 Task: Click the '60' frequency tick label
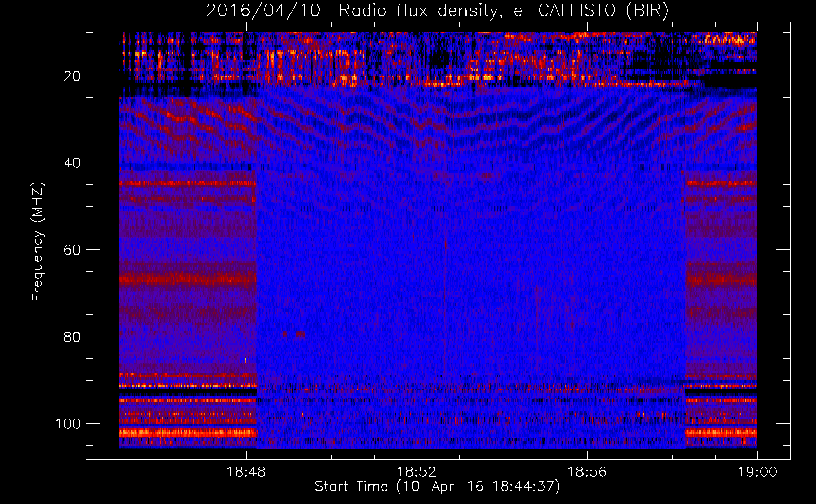(72, 250)
